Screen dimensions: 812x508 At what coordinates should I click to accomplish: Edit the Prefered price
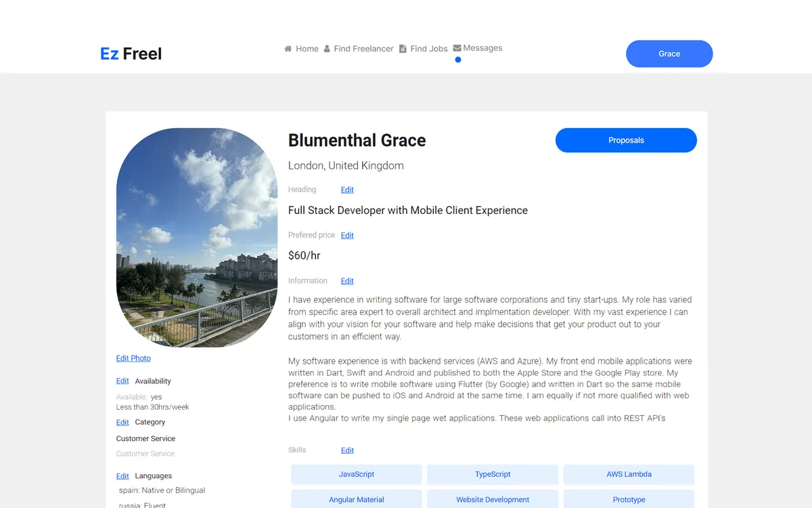tap(347, 235)
